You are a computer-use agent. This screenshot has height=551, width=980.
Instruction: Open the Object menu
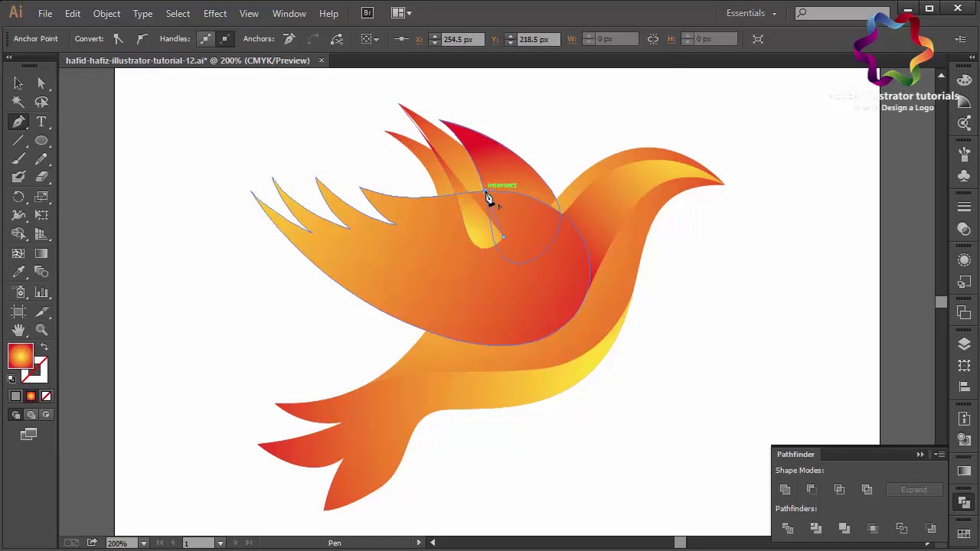tap(106, 14)
